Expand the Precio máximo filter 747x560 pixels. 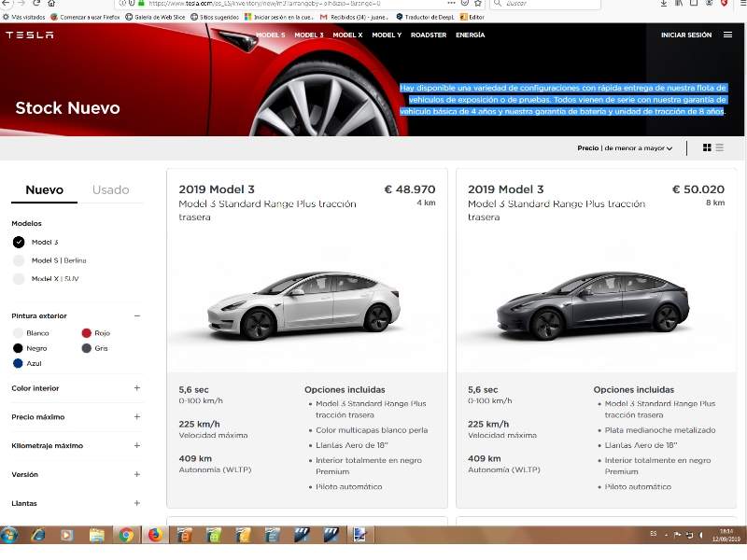136,416
